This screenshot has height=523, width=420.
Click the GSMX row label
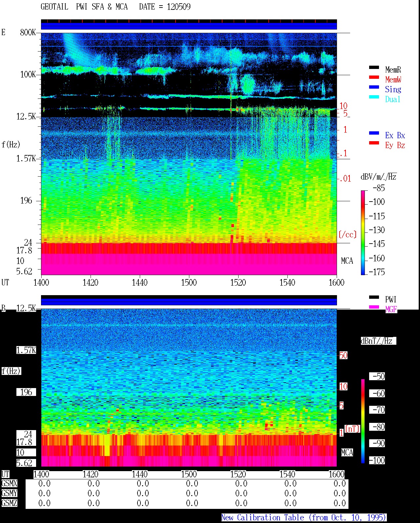coord(9,484)
